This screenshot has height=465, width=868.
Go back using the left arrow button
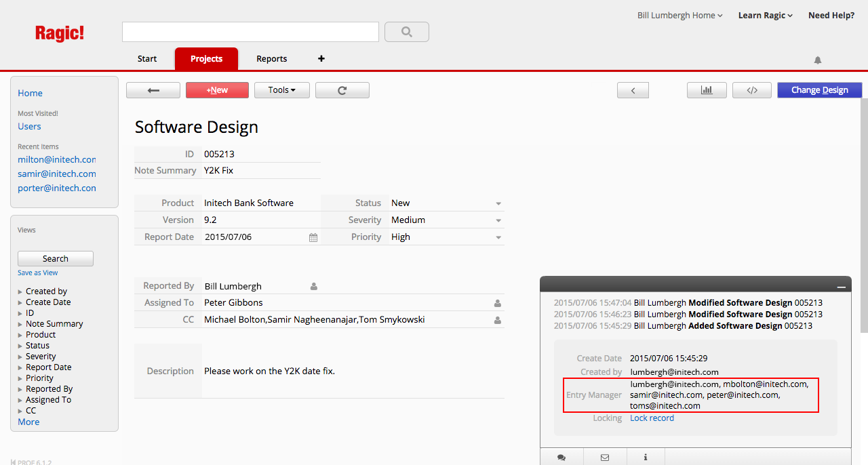click(x=153, y=90)
